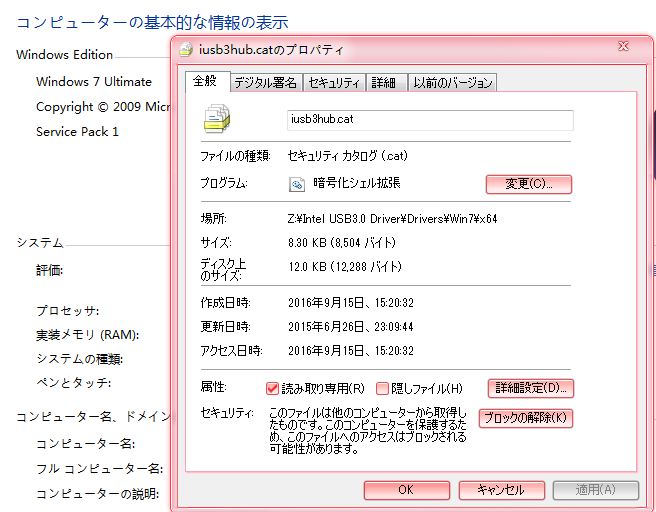Viewport: 656px width, 512px height.
Task: Click the システム section header
Action: (40, 243)
